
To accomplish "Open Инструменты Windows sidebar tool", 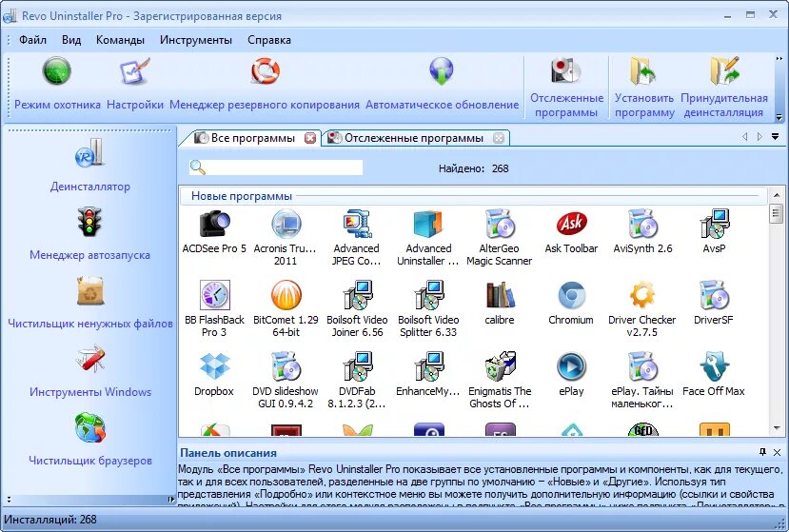I will click(90, 370).
